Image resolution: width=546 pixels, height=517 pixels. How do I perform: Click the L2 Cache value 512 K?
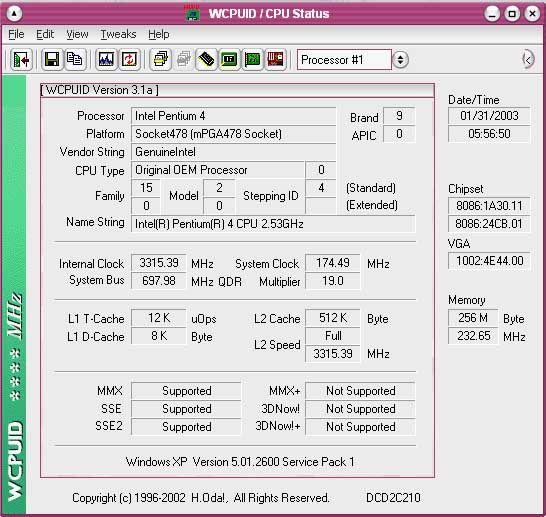tap(333, 318)
